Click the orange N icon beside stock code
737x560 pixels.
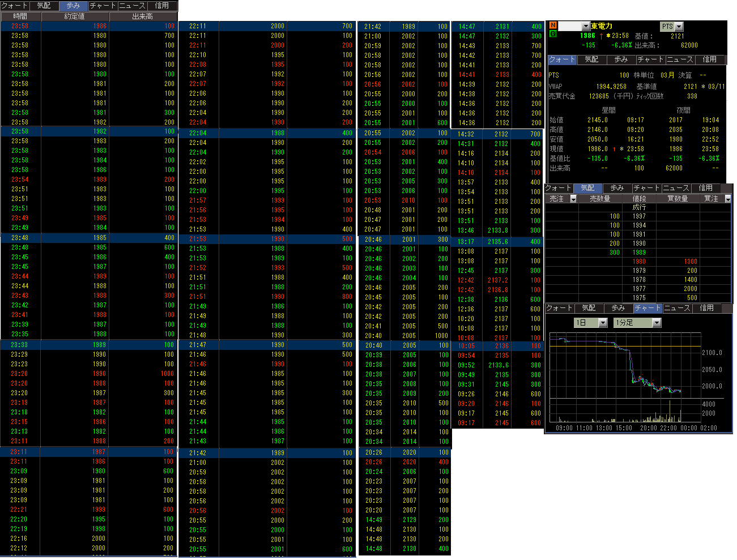[553, 25]
